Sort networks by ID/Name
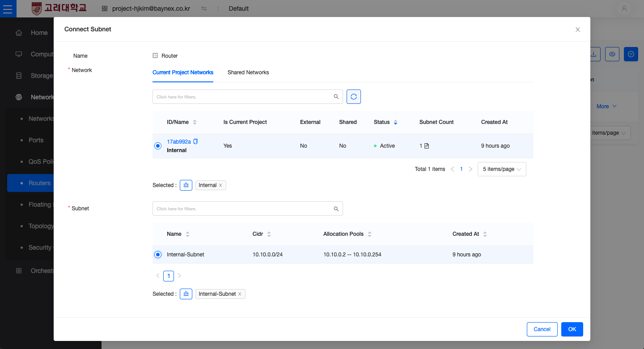The image size is (644, 349). coord(195,122)
